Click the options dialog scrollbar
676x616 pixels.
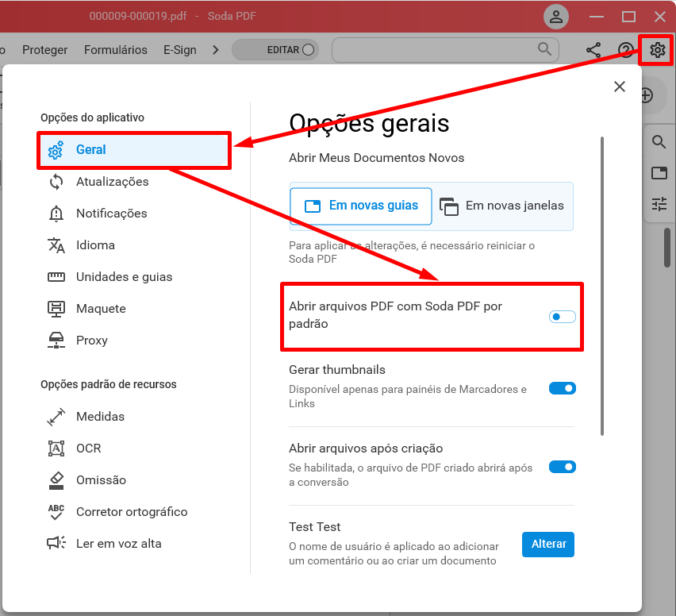602,286
